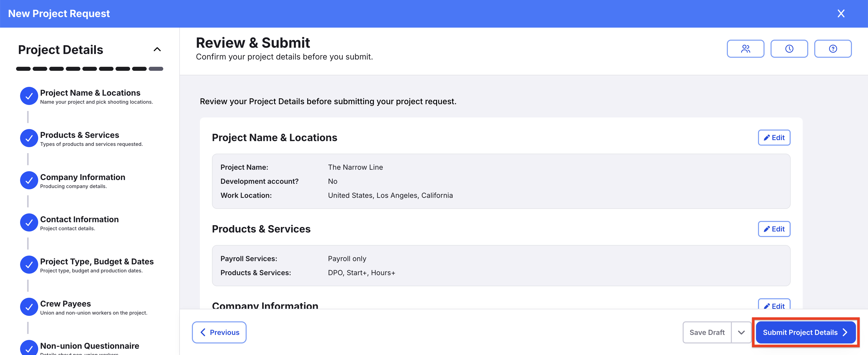Click the Products & Services step checkmark

29,138
